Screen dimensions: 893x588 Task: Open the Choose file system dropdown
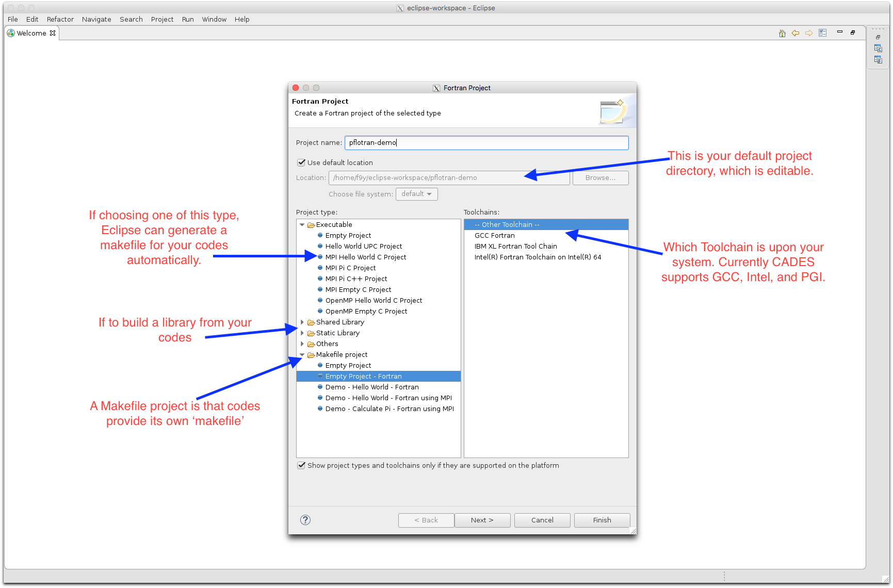416,194
